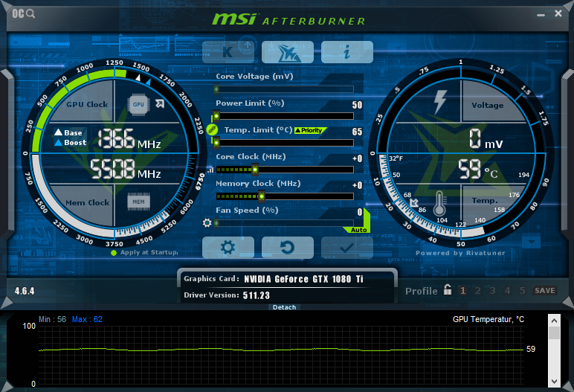The image size is (574, 392).
Task: Click the MEM chip icon
Action: tap(138, 202)
